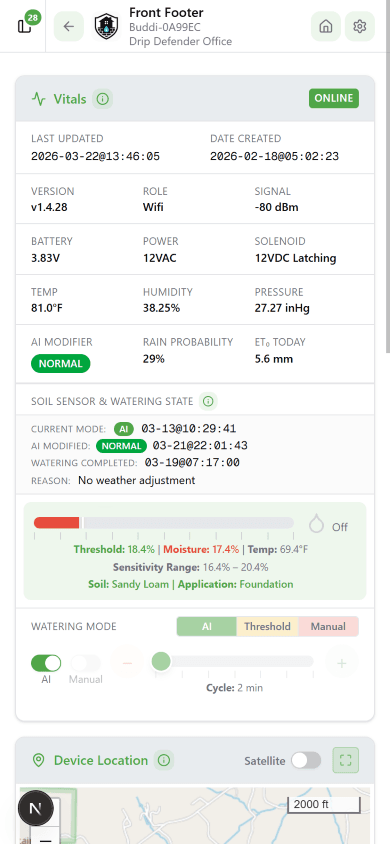The width and height of the screenshot is (390, 844).
Task: Click the Device Location heading
Action: point(101,760)
